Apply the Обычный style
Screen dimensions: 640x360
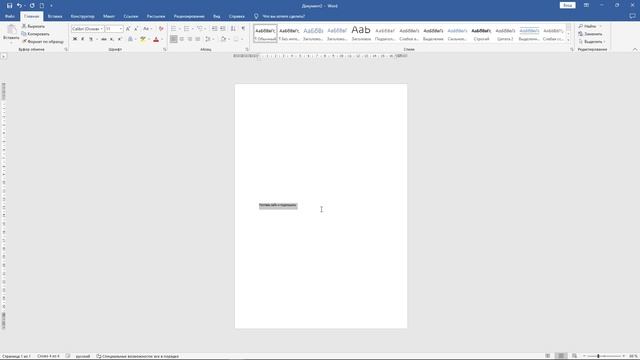coord(265,33)
